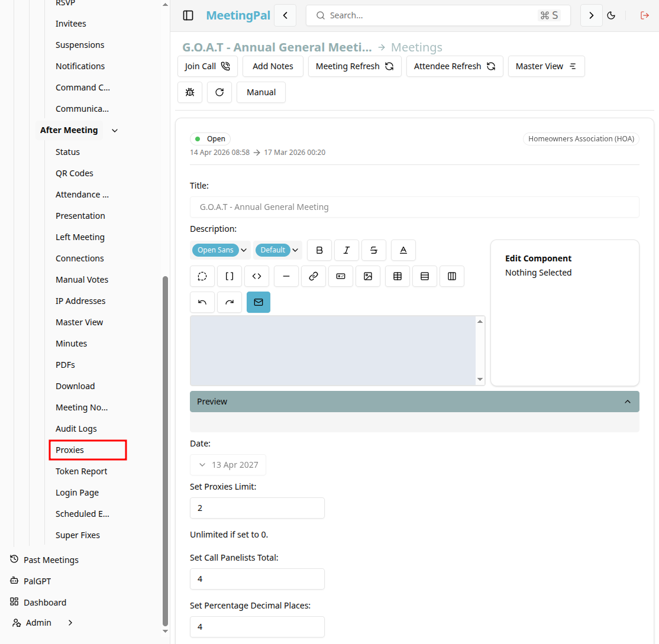This screenshot has width=659, height=644.
Task: Insert dashed circle placeholder component
Action: (202, 276)
